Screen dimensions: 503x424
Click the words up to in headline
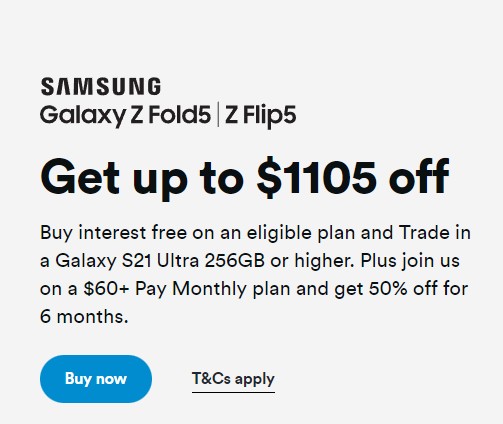(188, 179)
